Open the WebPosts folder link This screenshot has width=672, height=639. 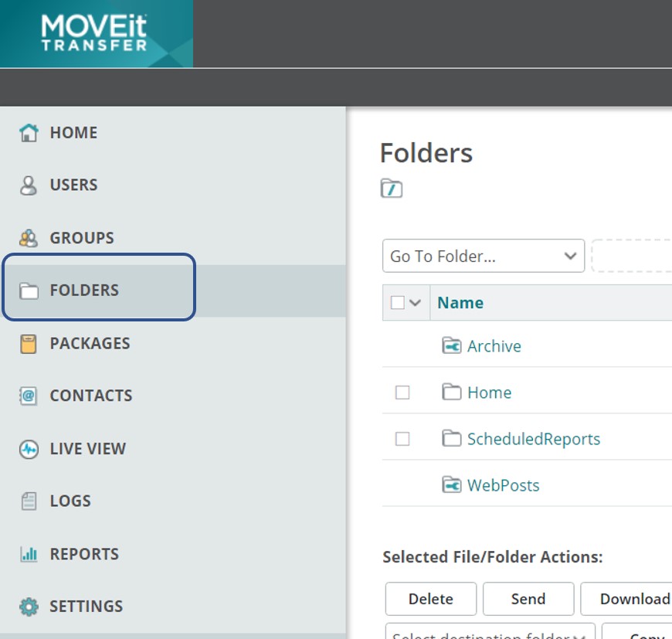503,485
